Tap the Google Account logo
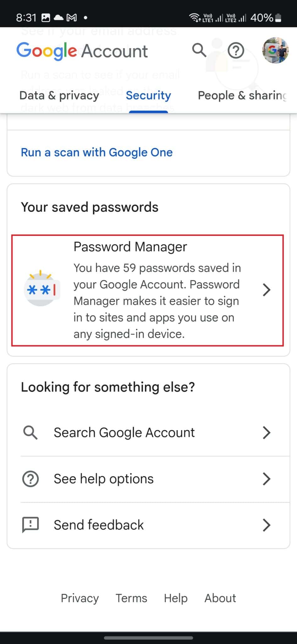297x644 pixels. [82, 51]
